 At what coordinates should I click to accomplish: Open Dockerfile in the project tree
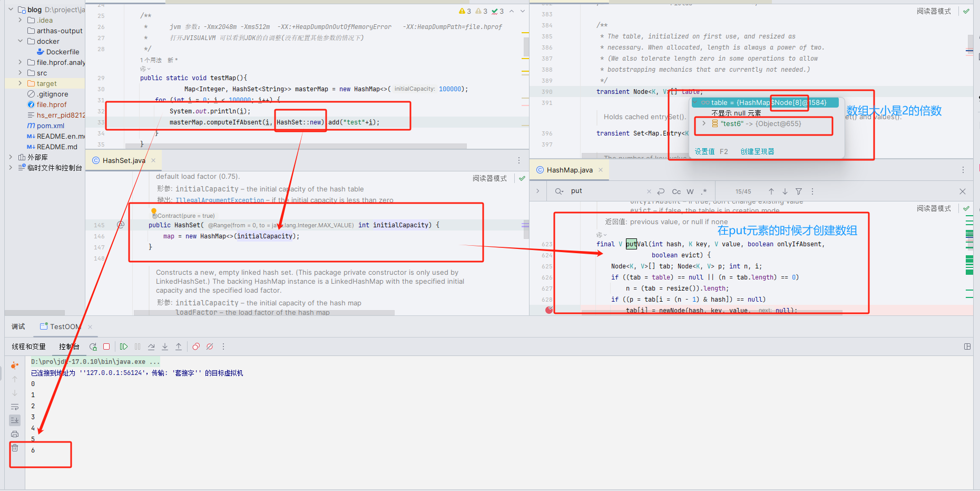(x=63, y=52)
